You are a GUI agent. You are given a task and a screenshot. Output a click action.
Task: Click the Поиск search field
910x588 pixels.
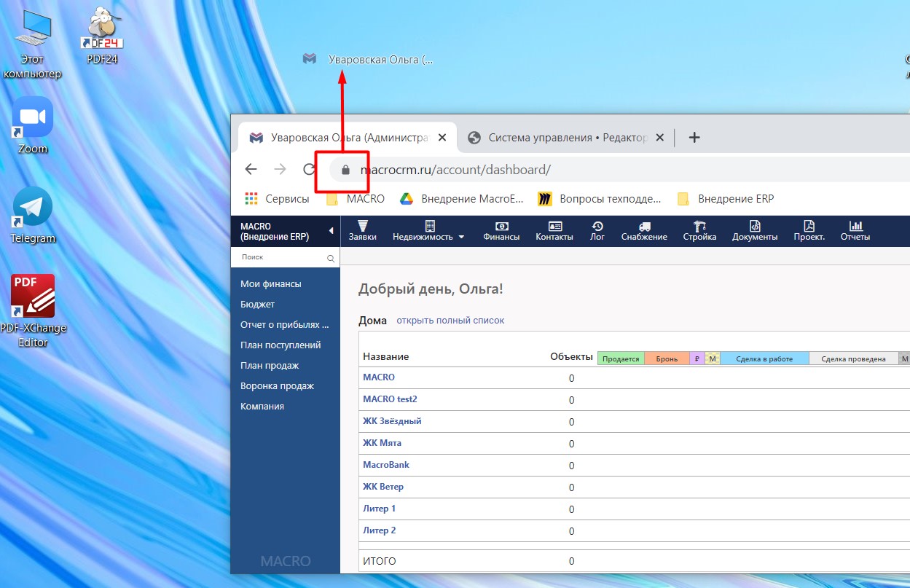click(x=281, y=257)
